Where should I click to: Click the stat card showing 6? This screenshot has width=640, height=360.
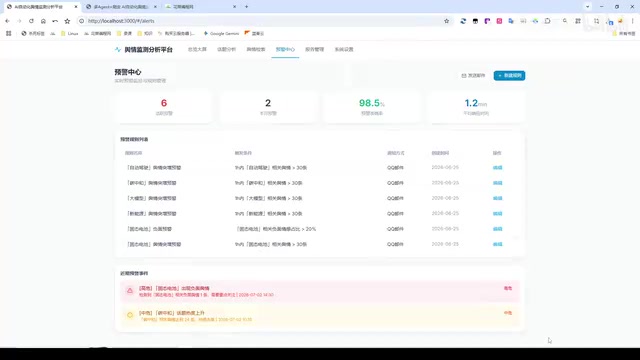click(x=164, y=107)
